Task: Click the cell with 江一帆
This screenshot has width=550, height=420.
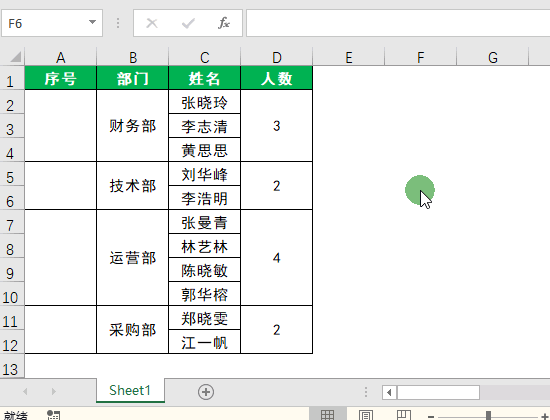Action: (204, 342)
